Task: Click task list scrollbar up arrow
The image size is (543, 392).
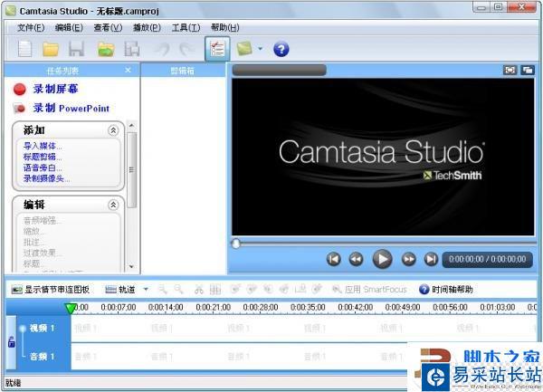Action: (131, 125)
